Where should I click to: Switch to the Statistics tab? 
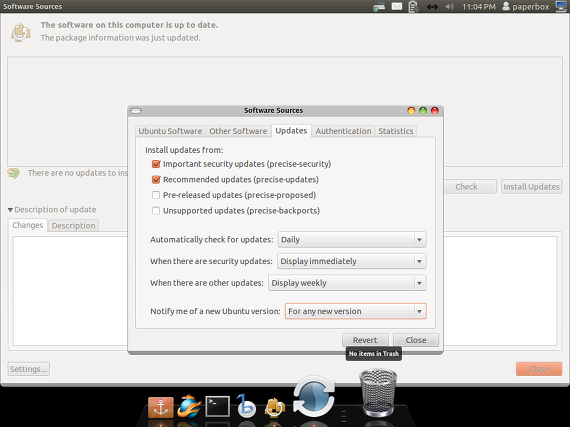click(x=396, y=131)
